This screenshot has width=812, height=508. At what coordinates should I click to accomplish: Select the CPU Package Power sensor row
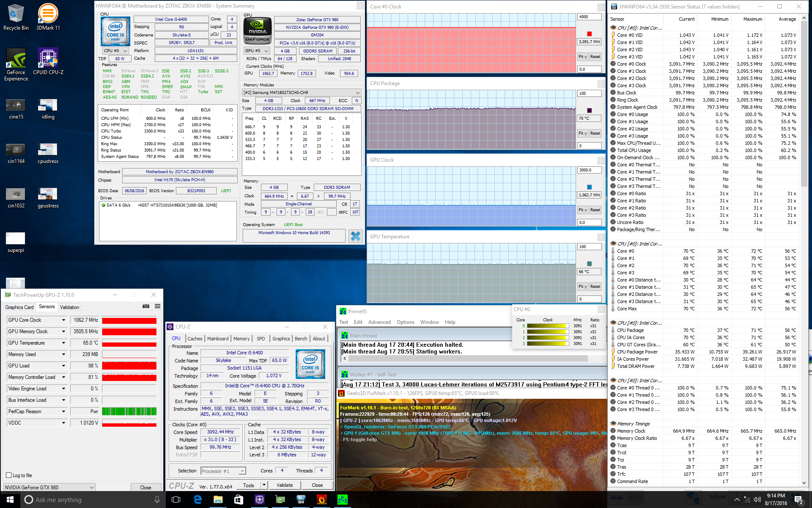pyautogui.click(x=704, y=352)
